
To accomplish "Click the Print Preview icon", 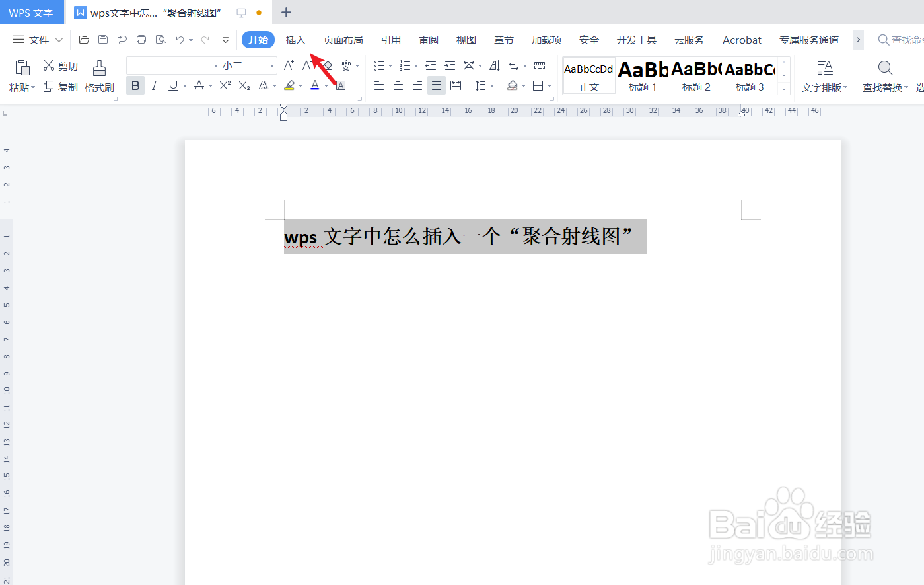I will click(x=160, y=40).
